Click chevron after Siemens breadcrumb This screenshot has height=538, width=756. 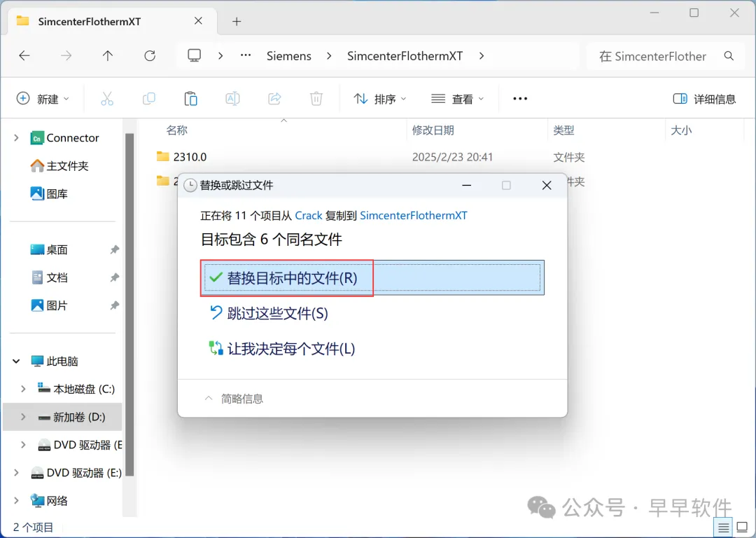point(329,56)
